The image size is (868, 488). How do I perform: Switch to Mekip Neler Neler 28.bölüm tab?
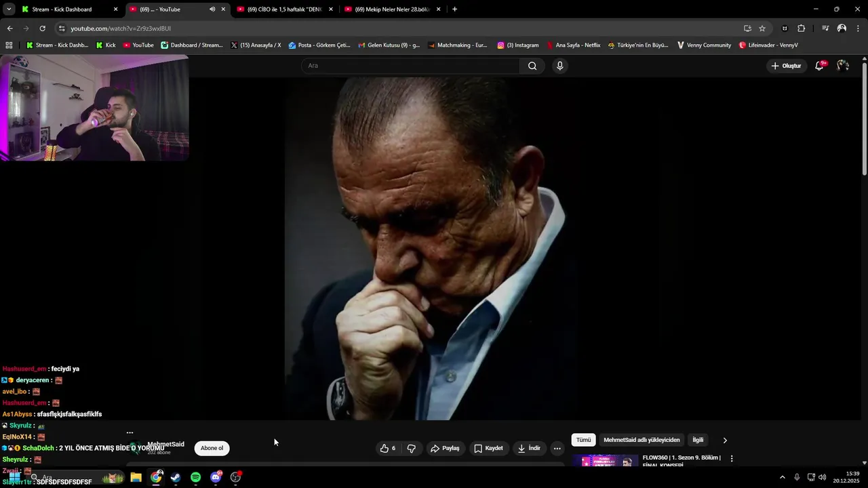tap(393, 9)
